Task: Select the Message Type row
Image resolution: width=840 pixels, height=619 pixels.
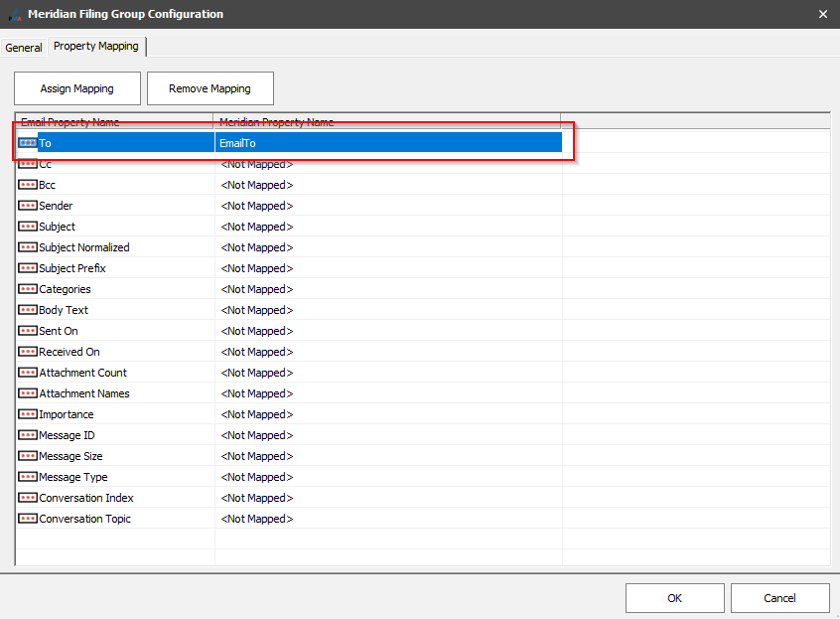Action: (x=289, y=477)
